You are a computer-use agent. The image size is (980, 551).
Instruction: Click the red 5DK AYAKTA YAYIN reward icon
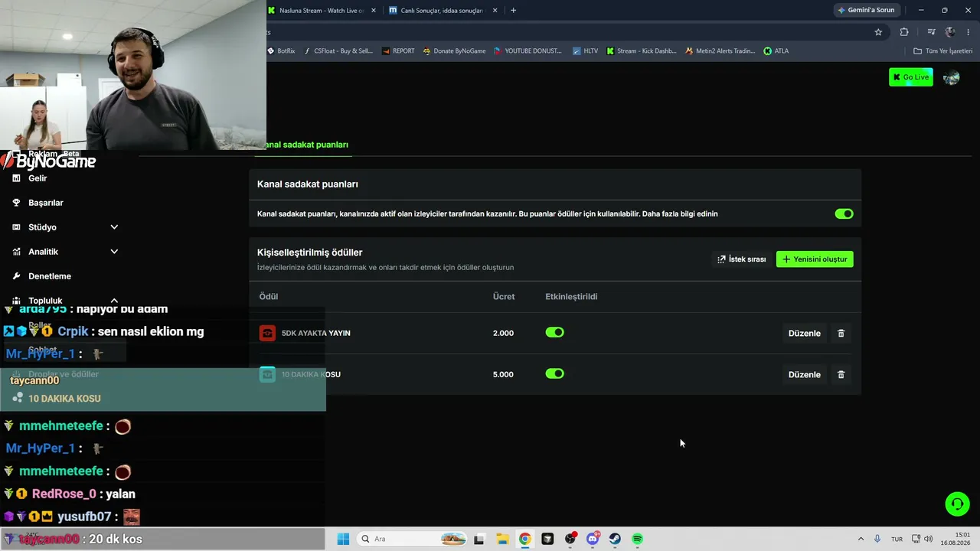point(267,333)
